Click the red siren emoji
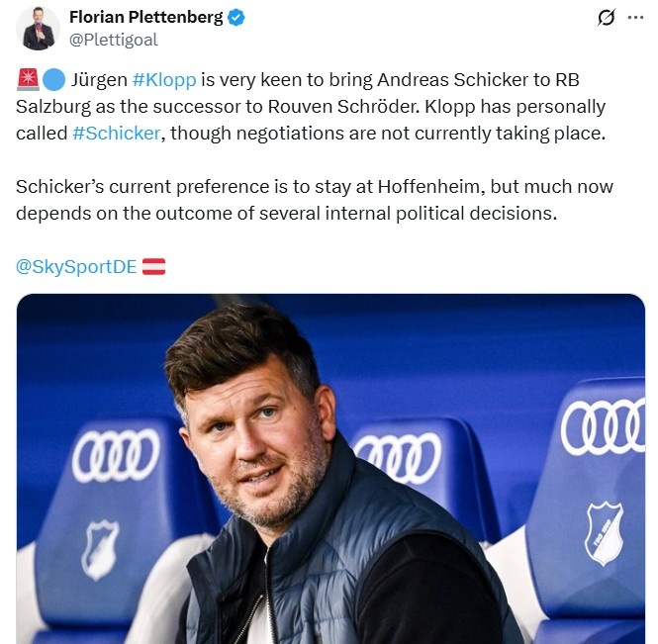 pos(28,80)
